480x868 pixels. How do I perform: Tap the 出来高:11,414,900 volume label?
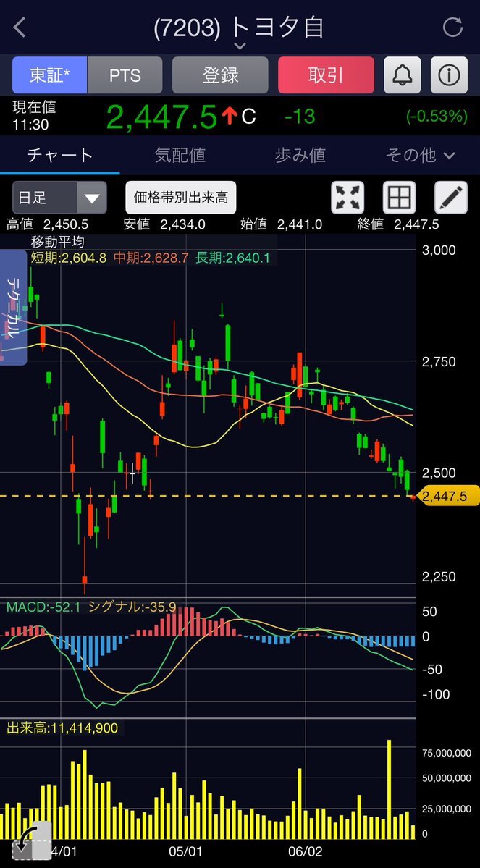click(x=62, y=728)
